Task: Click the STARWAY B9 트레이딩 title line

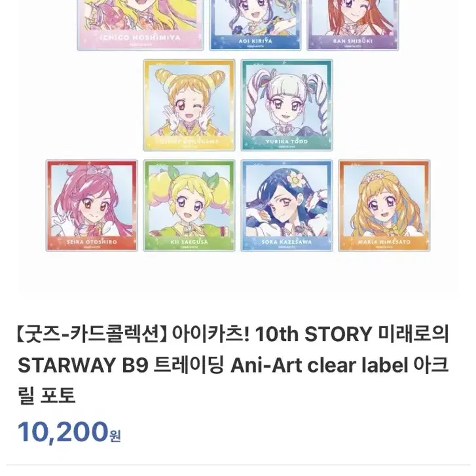Action: pos(121,365)
